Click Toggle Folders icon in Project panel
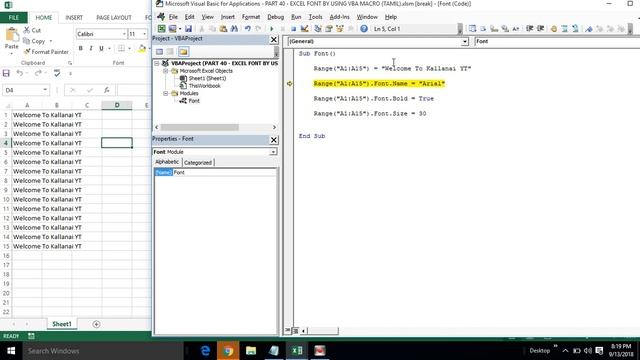The image size is (640, 360). [183, 51]
